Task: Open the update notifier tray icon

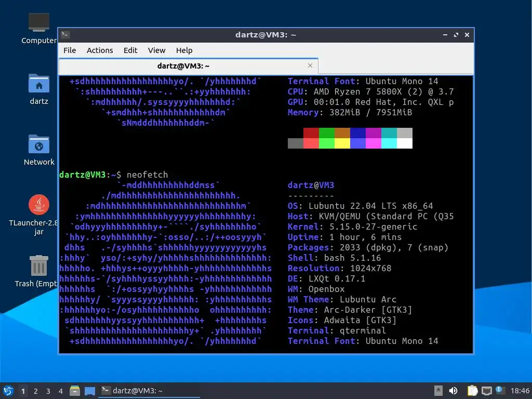Action: (500, 390)
